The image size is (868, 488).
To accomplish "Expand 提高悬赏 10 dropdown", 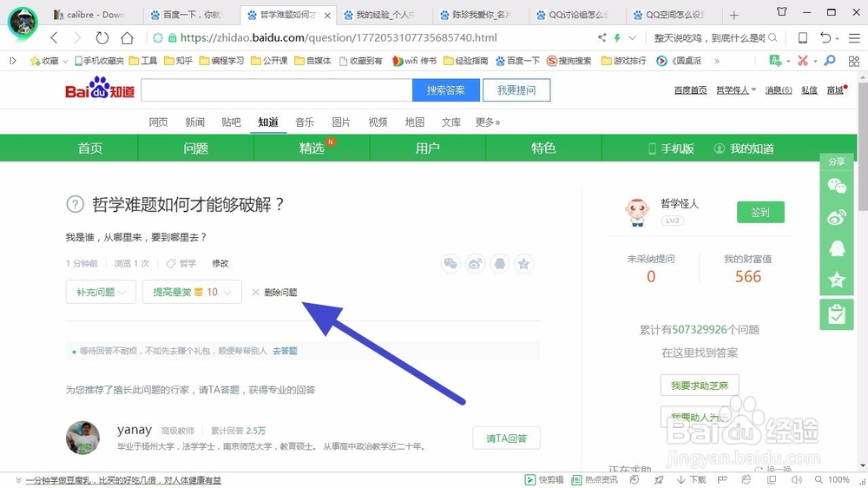I will click(192, 292).
